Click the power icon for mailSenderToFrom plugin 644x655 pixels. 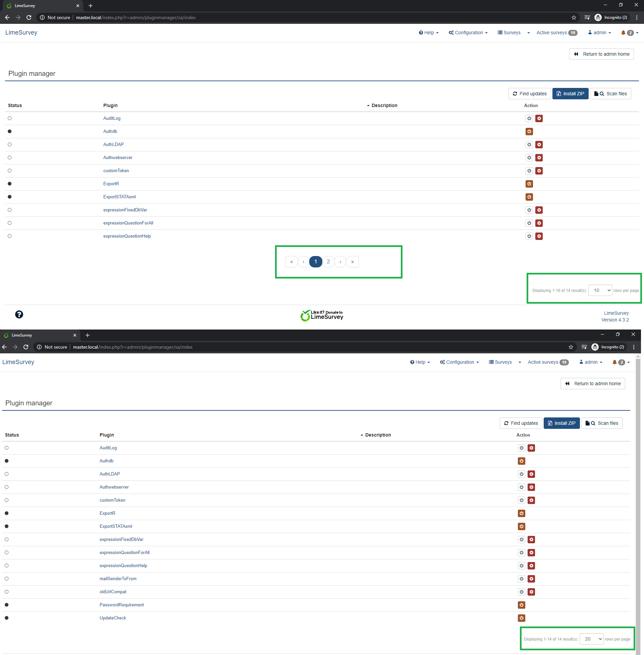(x=521, y=578)
